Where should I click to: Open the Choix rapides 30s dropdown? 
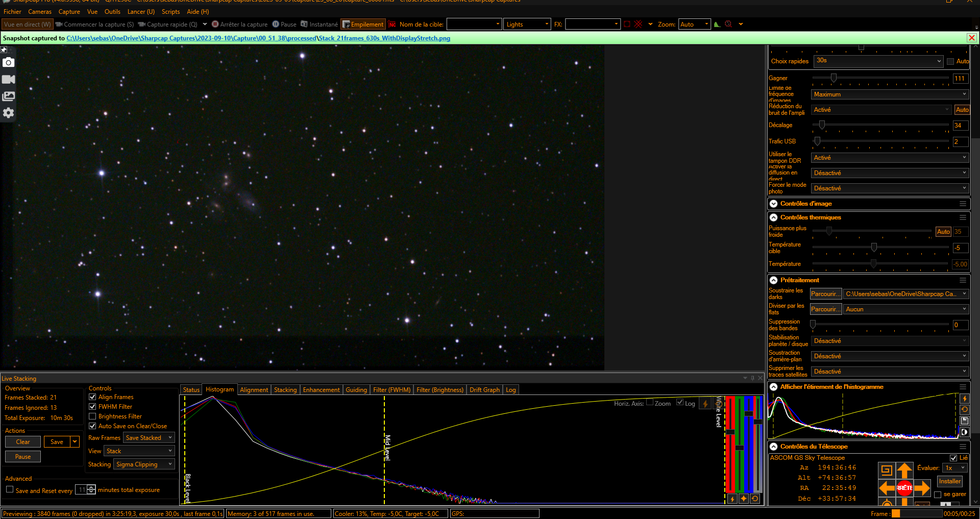[878, 61]
